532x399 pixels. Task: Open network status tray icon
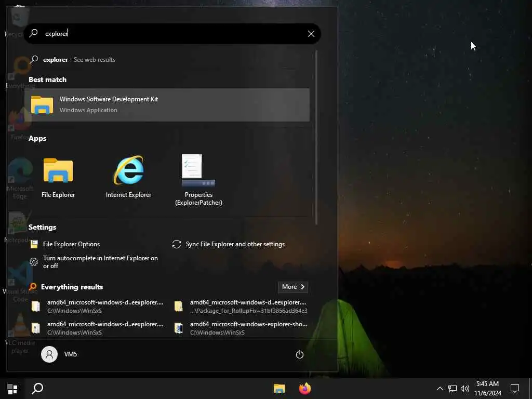coord(453,389)
